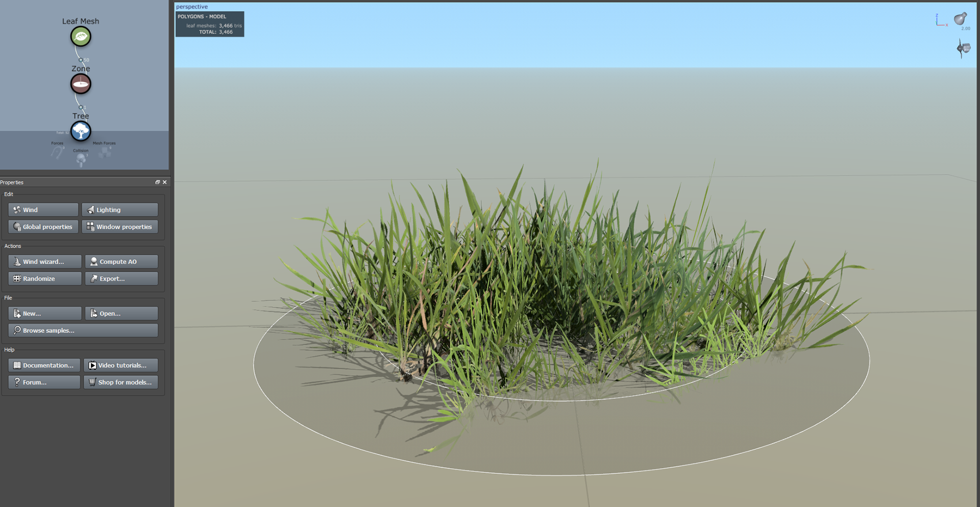Open the Lighting properties

(x=120, y=210)
